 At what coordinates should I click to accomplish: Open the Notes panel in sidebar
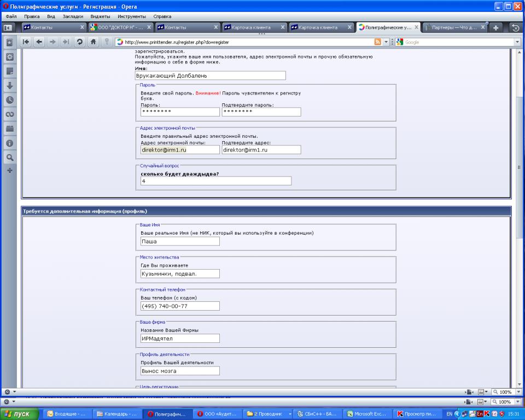pos(9,71)
